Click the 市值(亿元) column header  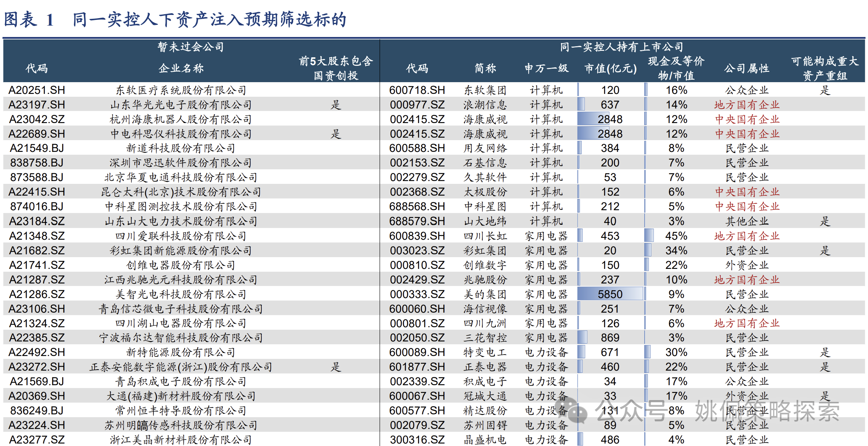click(x=610, y=68)
